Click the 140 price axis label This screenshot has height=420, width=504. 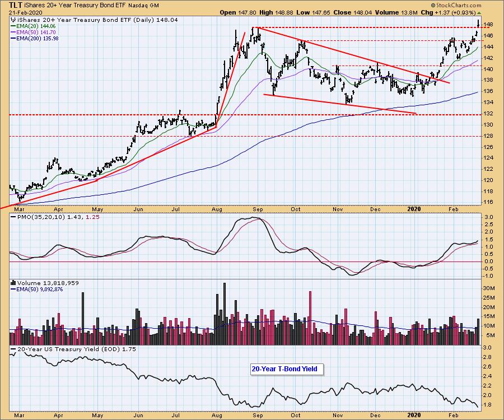pyautogui.click(x=488, y=69)
